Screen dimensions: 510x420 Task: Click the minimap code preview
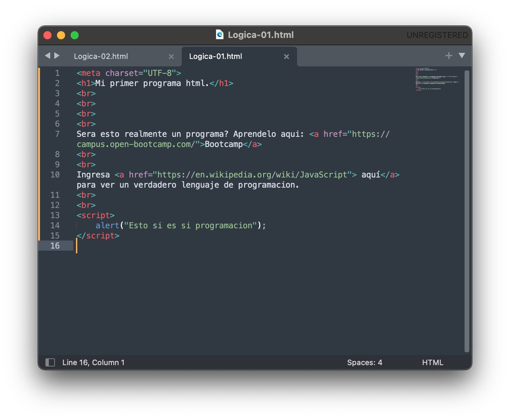pyautogui.click(x=437, y=79)
